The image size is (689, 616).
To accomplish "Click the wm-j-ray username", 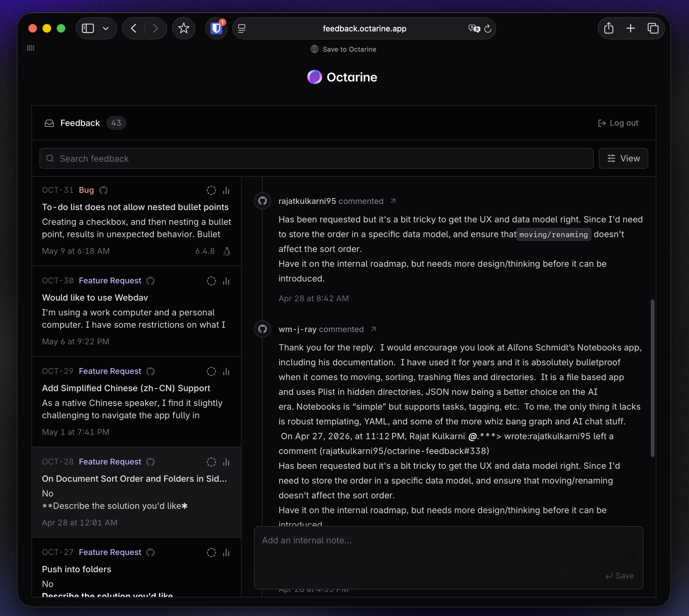I will click(298, 329).
